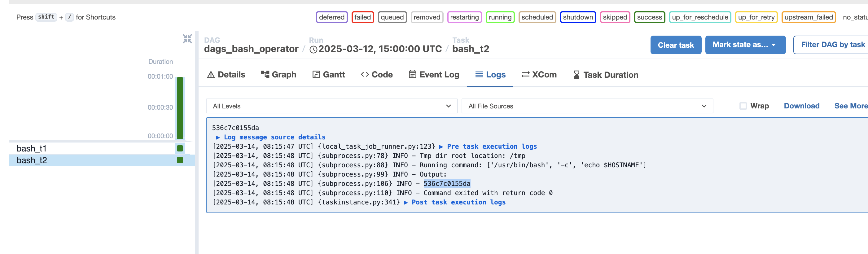Click bash_t2 green status square
This screenshot has height=254, width=868.
180,160
